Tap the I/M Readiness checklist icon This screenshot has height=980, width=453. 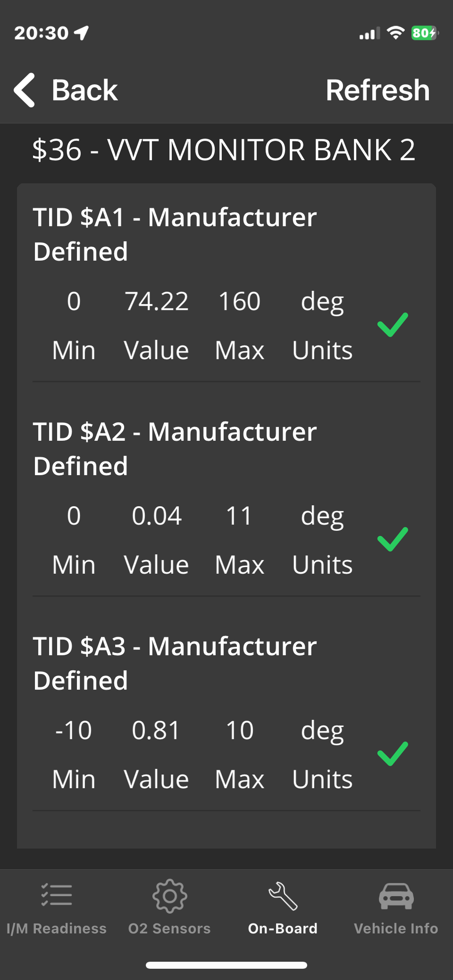pyautogui.click(x=57, y=895)
